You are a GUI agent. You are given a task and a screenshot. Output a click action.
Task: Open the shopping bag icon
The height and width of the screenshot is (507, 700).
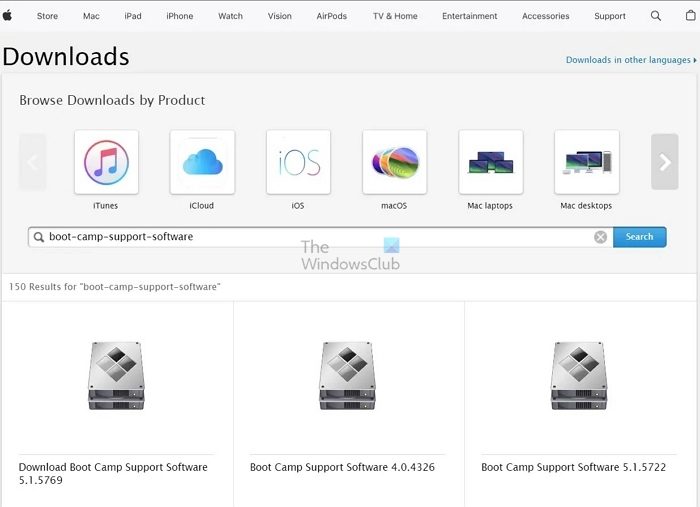tap(691, 16)
